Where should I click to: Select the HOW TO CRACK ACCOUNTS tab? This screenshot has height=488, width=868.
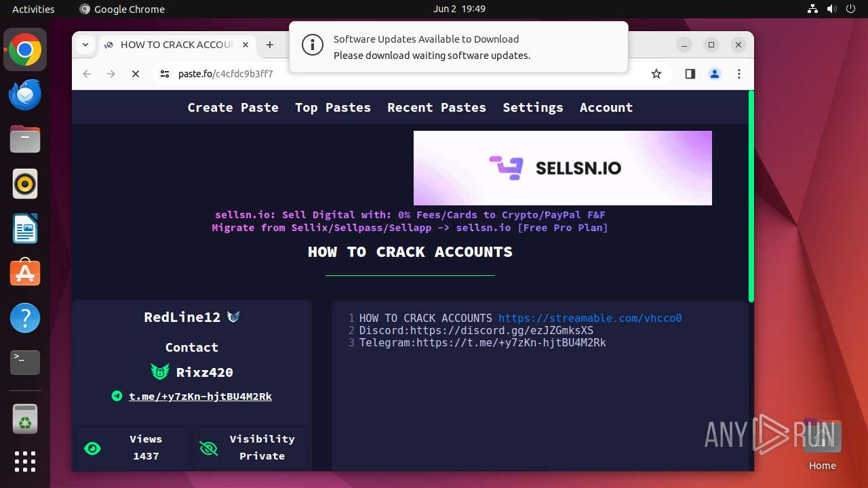[178, 45]
